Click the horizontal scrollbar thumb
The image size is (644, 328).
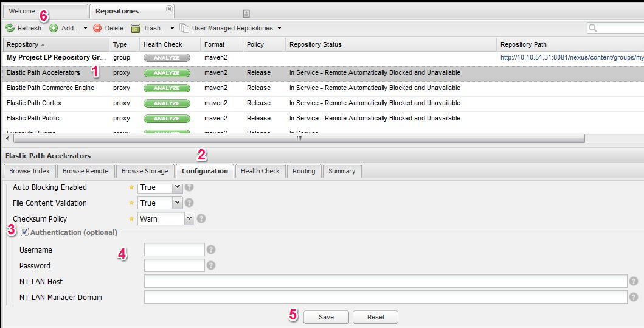(299, 138)
